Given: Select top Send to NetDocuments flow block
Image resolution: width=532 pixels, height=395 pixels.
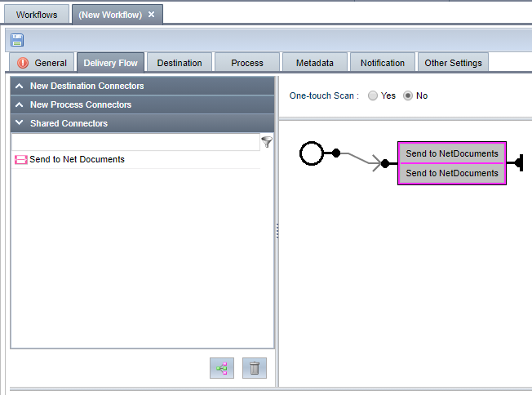Looking at the screenshot, I should [x=452, y=153].
